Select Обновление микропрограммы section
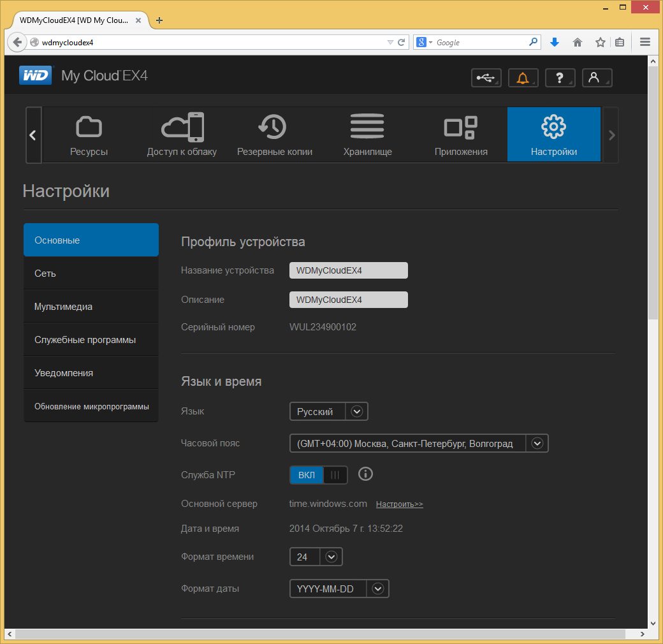The height and width of the screenshot is (644, 663). (x=91, y=406)
